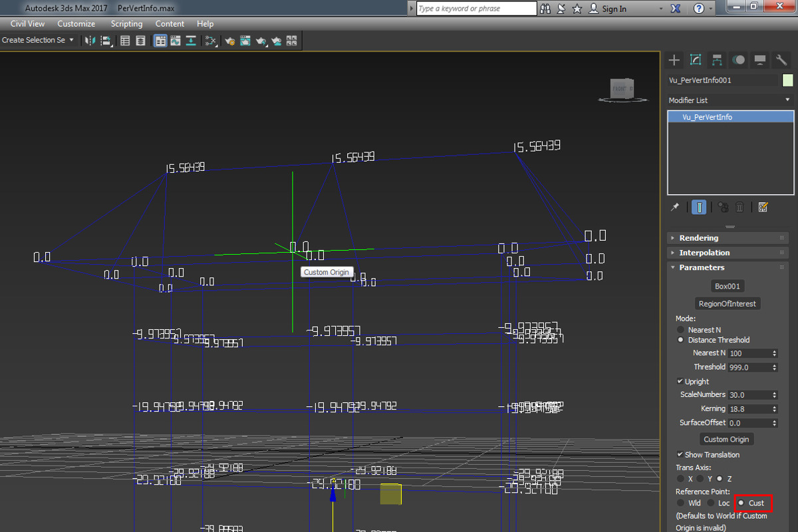This screenshot has width=798, height=532.
Task: Collapse the Parameters rollout
Action: (x=728, y=267)
